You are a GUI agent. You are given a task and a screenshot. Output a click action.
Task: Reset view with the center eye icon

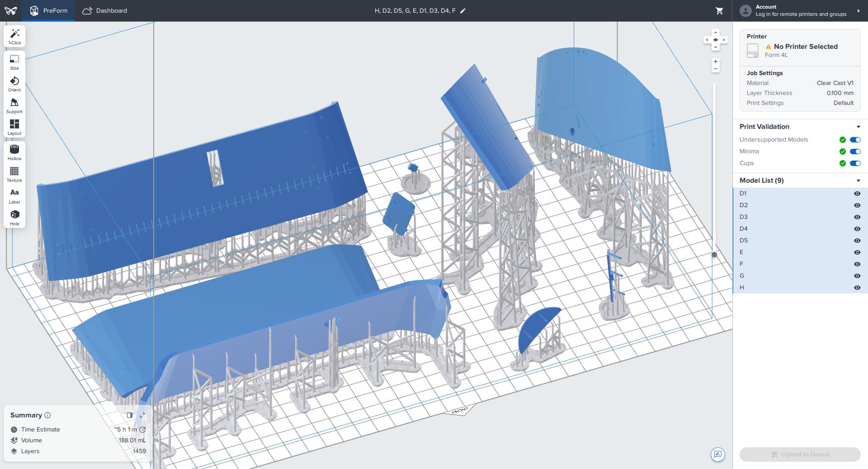click(x=715, y=40)
